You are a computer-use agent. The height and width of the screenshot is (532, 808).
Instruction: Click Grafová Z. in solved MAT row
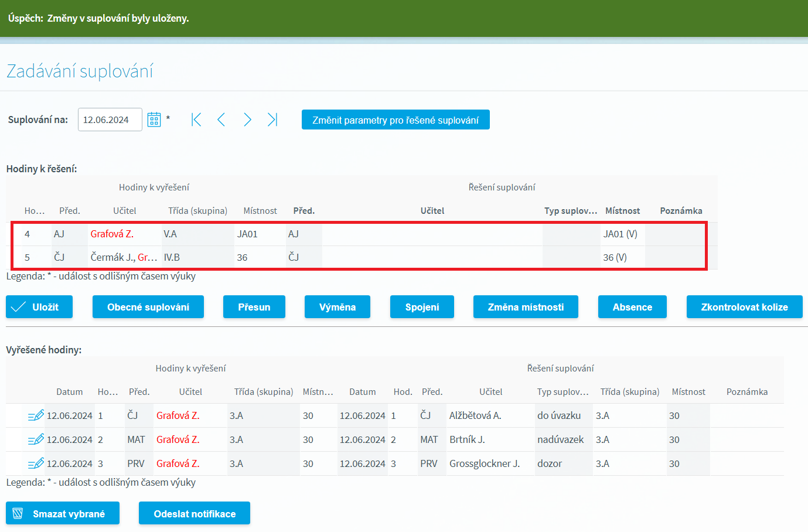click(178, 439)
